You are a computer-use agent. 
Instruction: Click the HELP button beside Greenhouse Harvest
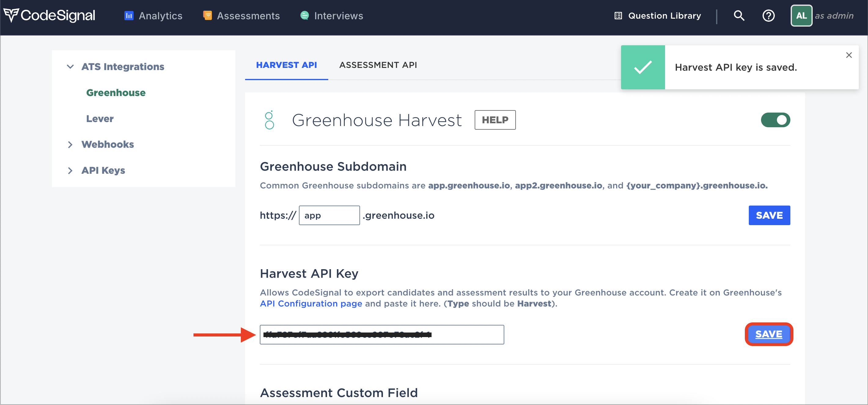click(495, 120)
